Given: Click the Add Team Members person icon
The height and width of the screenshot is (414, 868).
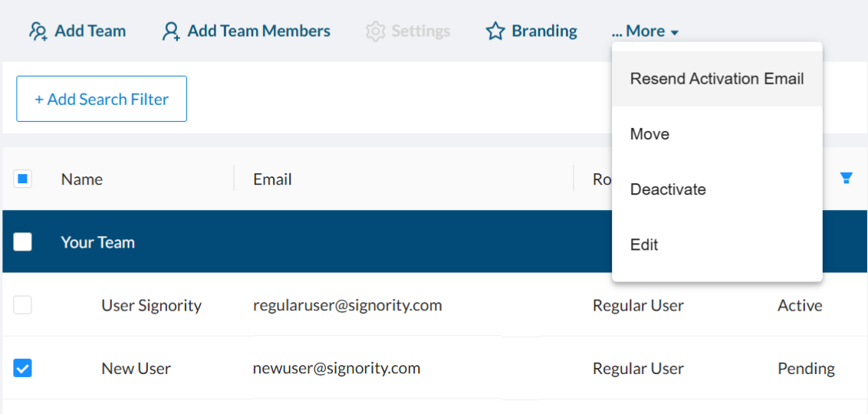Looking at the screenshot, I should coord(170,31).
